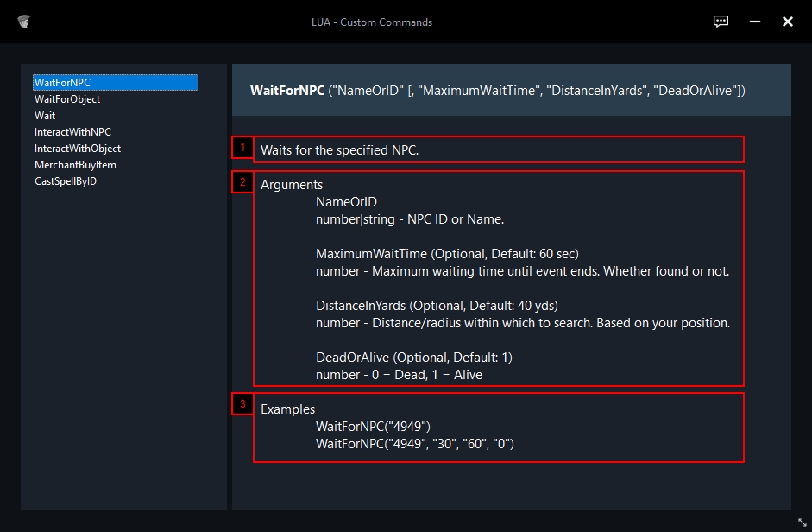Click the "Waits for the specified NPC" description
The height and width of the screenshot is (532, 812).
(x=339, y=150)
